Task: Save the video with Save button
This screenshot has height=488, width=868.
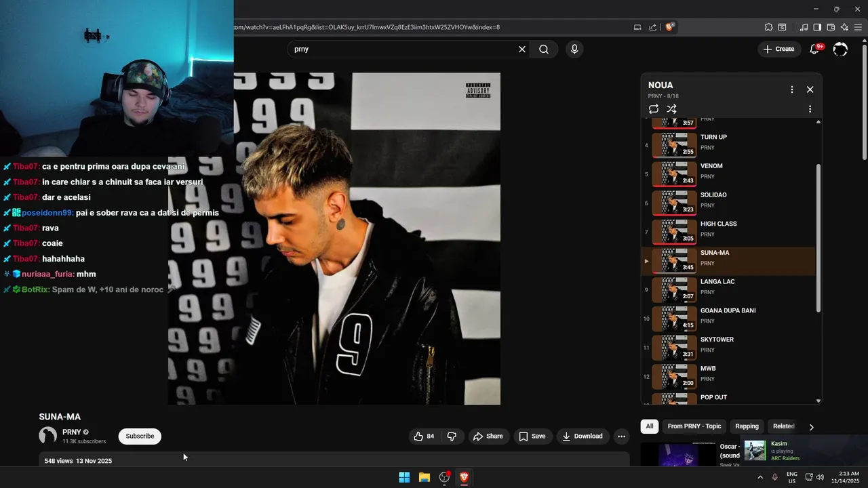Action: [x=532, y=436]
